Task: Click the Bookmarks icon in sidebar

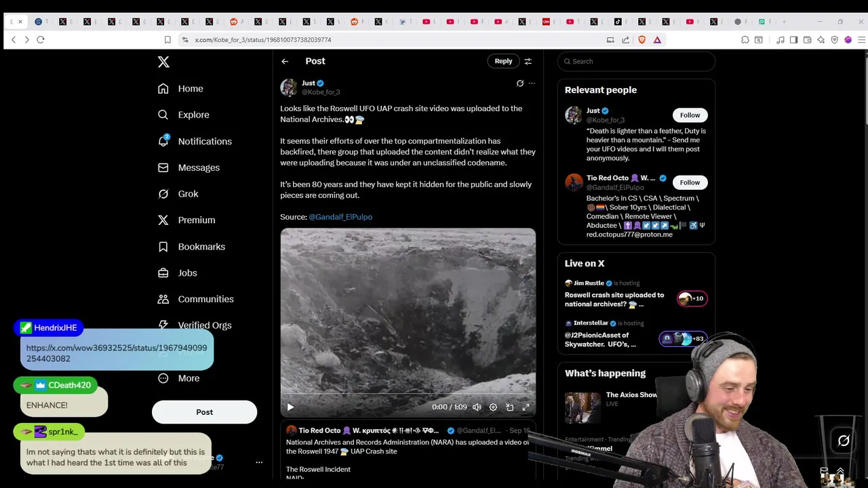Action: coord(163,247)
